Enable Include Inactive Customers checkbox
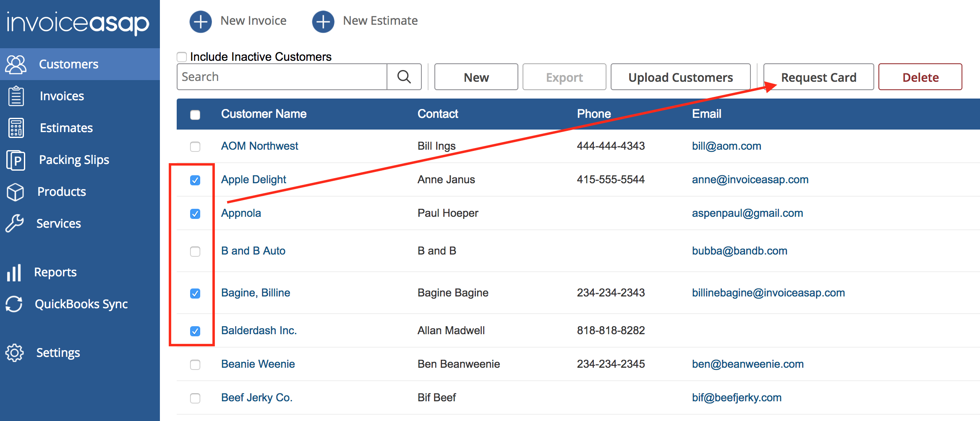This screenshot has width=980, height=421. [x=182, y=57]
